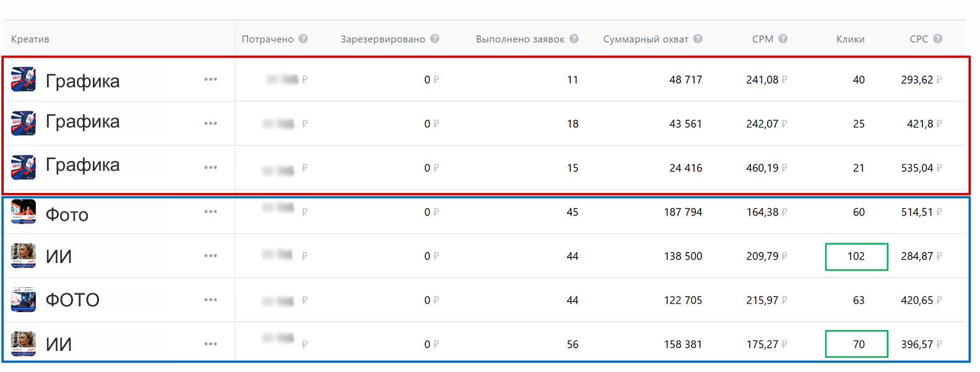Open thumbnail of Фото creative
This screenshot has height=372, width=980.
click(24, 212)
